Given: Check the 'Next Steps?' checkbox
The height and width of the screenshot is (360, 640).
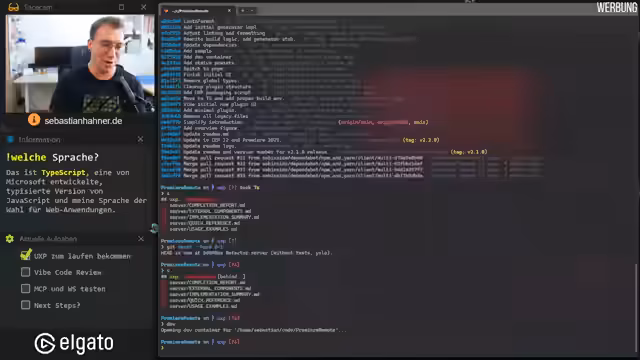Looking at the screenshot, I should coord(25,305).
